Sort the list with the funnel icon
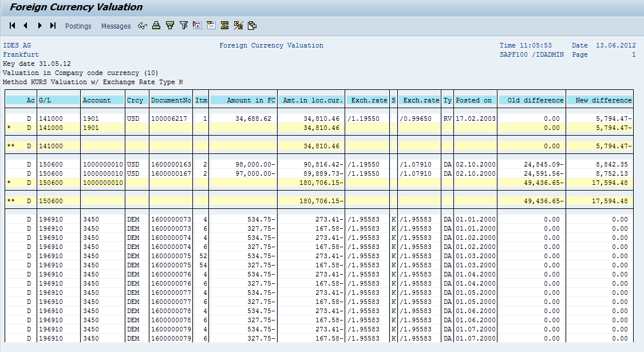 (x=170, y=25)
